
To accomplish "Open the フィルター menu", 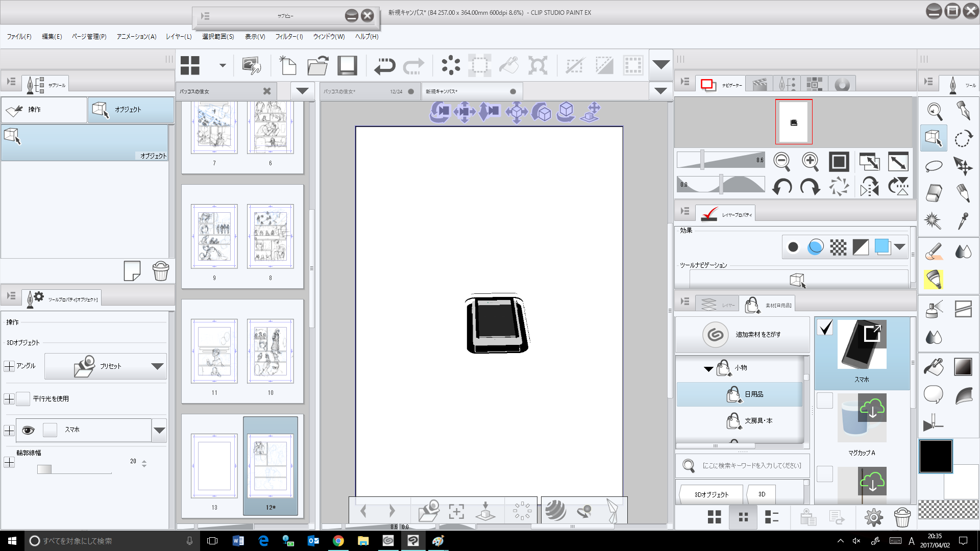I will click(x=289, y=37).
